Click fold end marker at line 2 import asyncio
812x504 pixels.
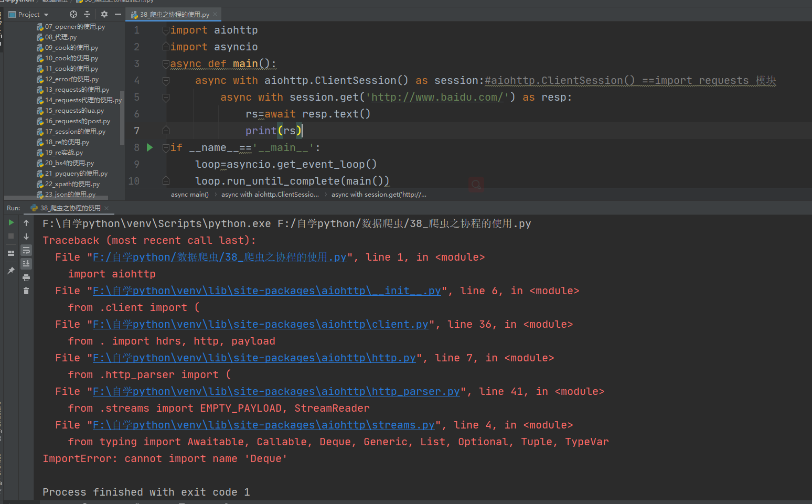pos(166,47)
